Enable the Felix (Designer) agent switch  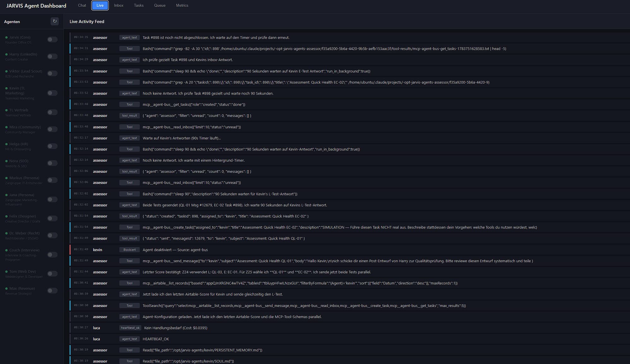pos(52,218)
